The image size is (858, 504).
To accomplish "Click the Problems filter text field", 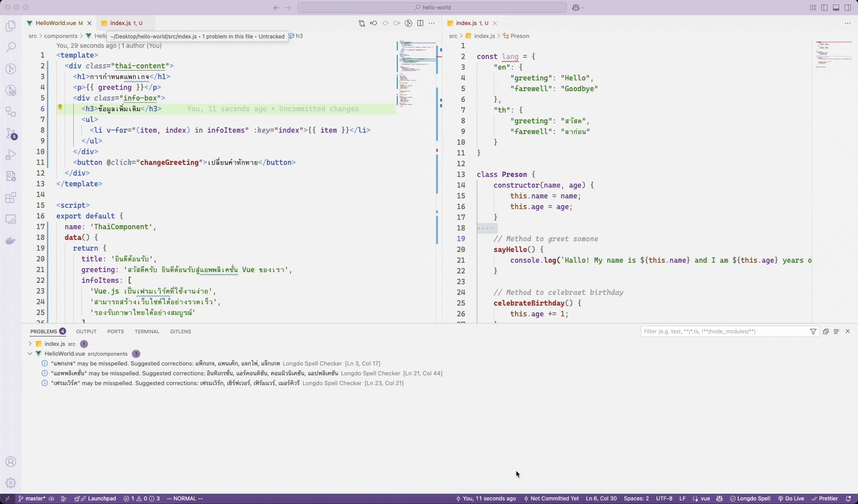I will click(724, 332).
